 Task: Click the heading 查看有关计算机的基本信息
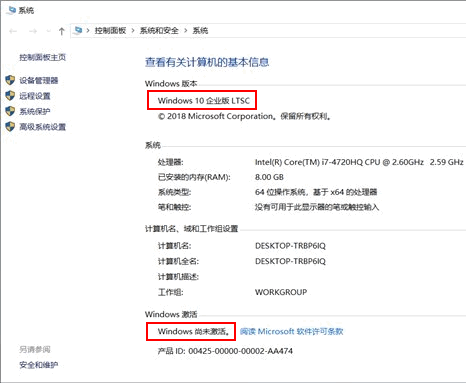tap(207, 62)
